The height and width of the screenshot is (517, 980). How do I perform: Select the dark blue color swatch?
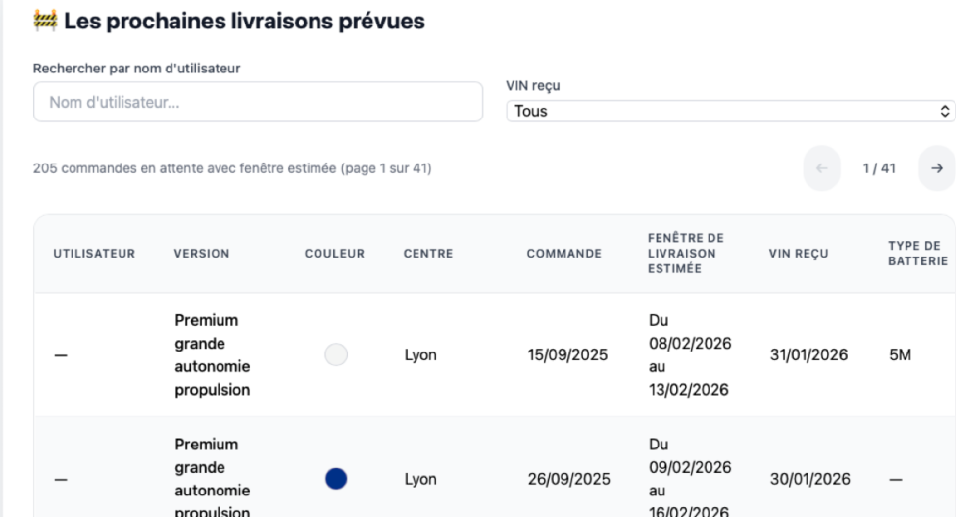coord(336,479)
